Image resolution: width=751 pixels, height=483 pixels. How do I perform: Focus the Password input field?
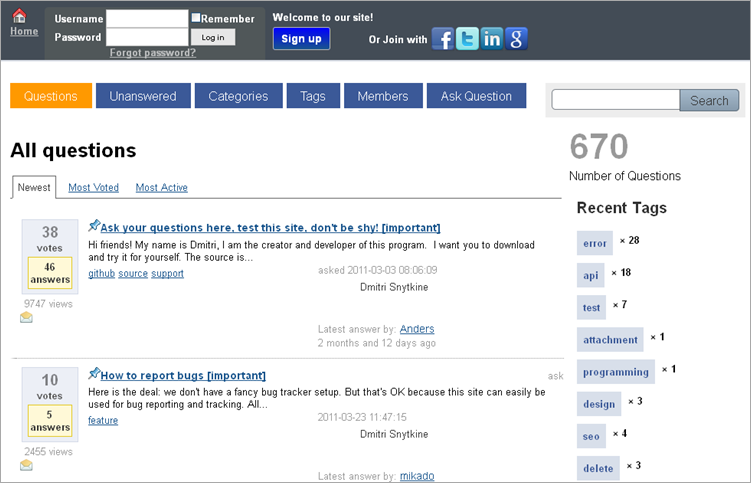(x=147, y=37)
